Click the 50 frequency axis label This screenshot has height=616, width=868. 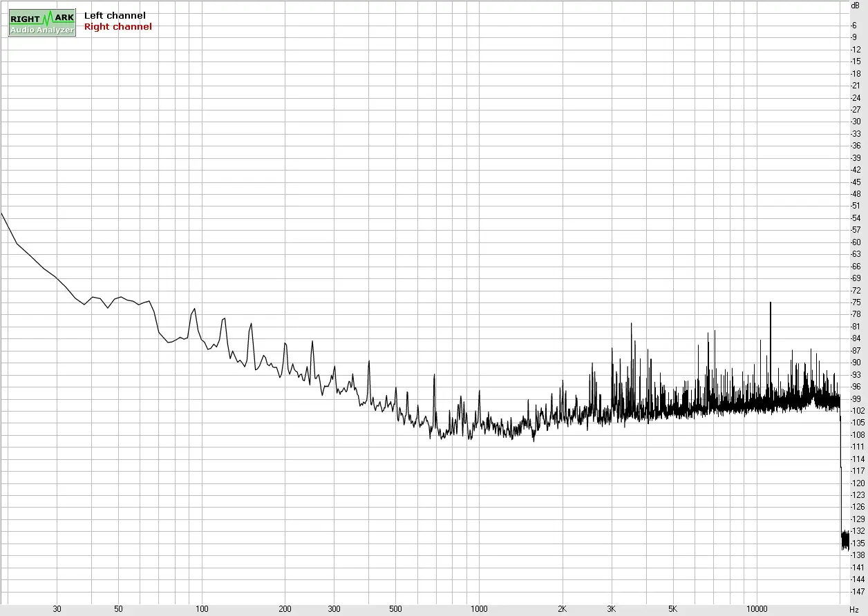click(x=118, y=609)
